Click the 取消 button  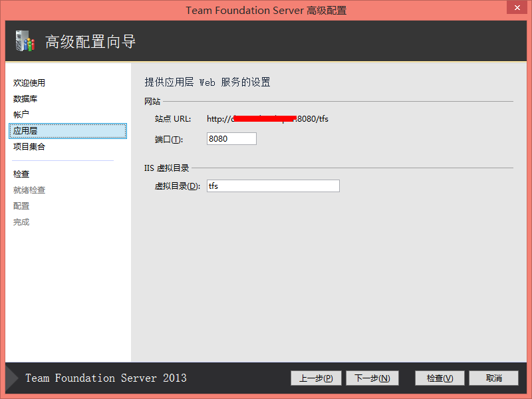coord(493,378)
